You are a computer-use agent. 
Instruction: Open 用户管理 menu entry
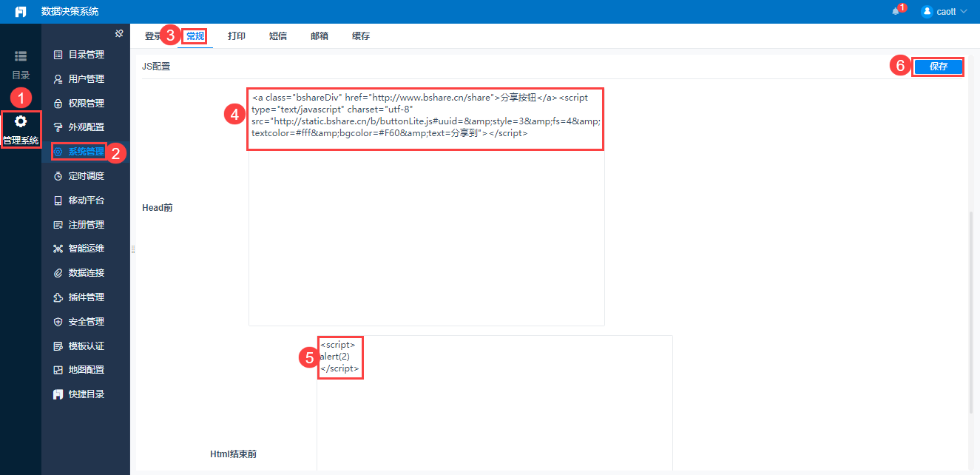(86, 79)
